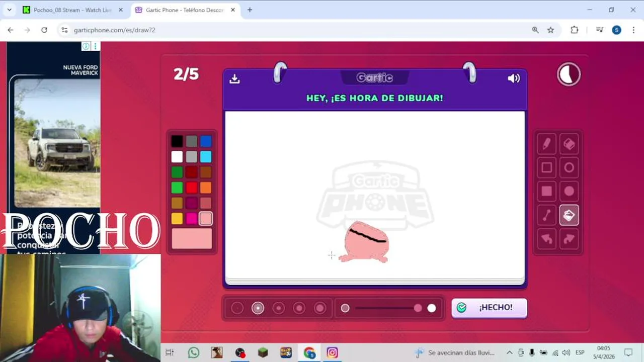Image resolution: width=644 pixels, height=362 pixels.
Task: Bookmark page with the star icon
Action: (550, 30)
